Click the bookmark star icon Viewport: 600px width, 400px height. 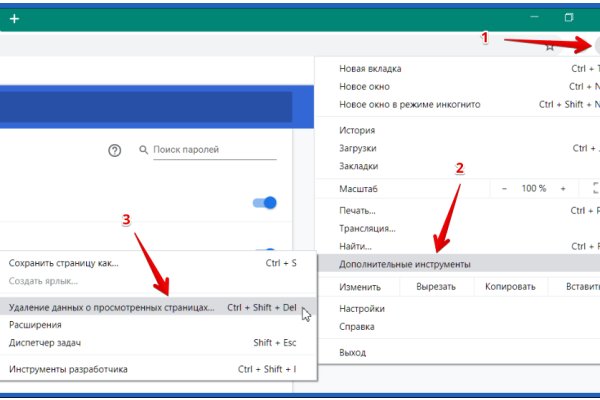(549, 45)
